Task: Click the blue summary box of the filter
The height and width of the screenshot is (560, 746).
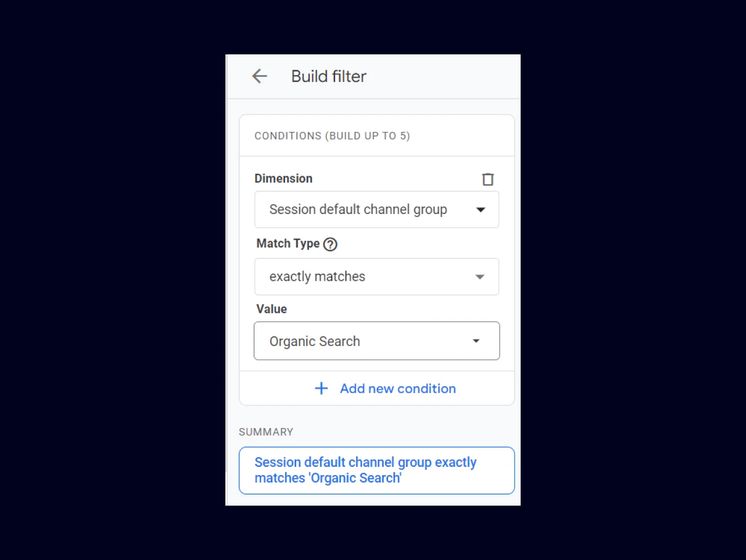Action: [x=376, y=470]
